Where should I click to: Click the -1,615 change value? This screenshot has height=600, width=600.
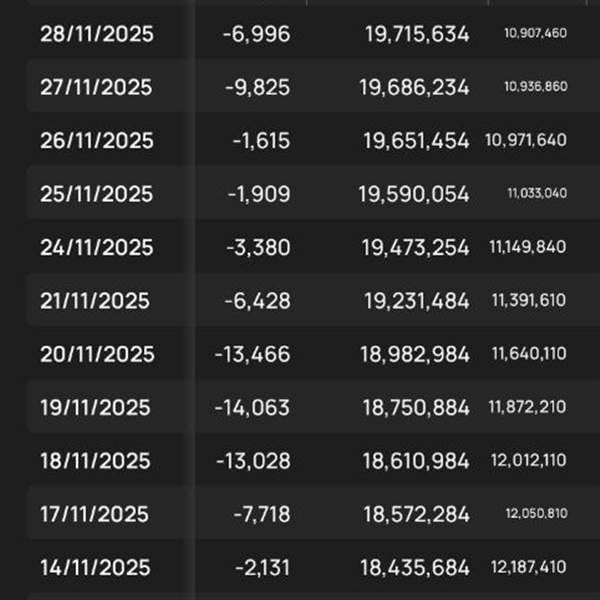[x=261, y=141]
